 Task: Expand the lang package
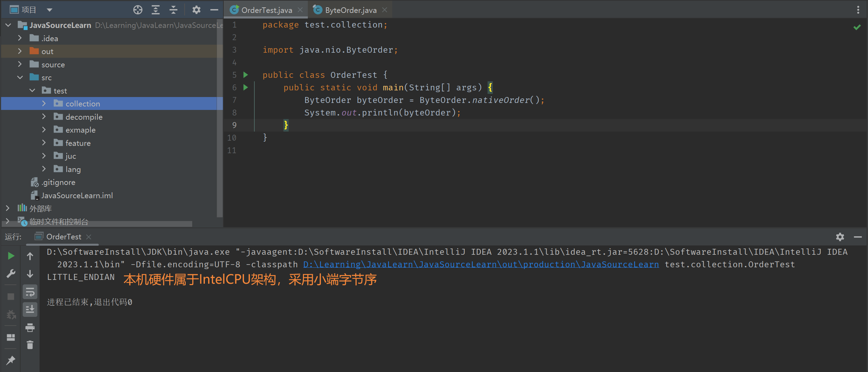[44, 169]
